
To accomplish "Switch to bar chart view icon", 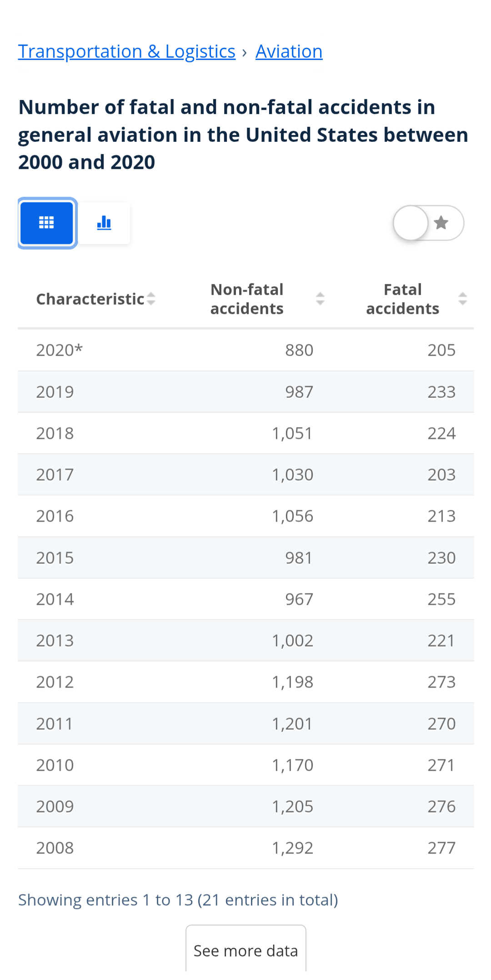I will click(x=104, y=223).
